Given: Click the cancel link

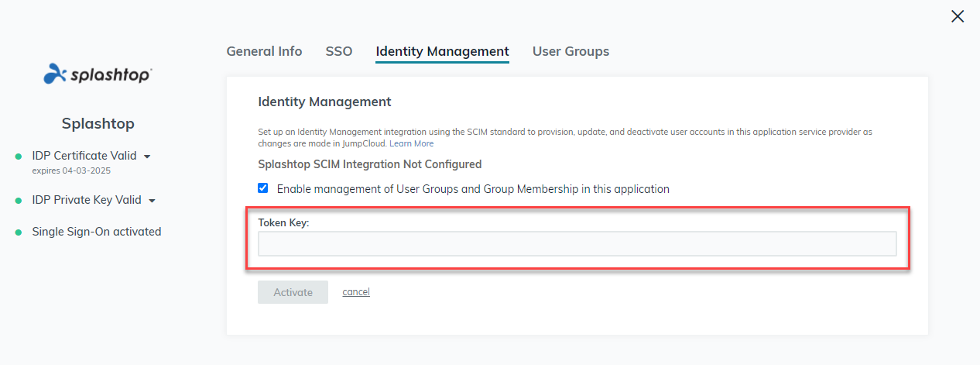Looking at the screenshot, I should click(x=356, y=292).
